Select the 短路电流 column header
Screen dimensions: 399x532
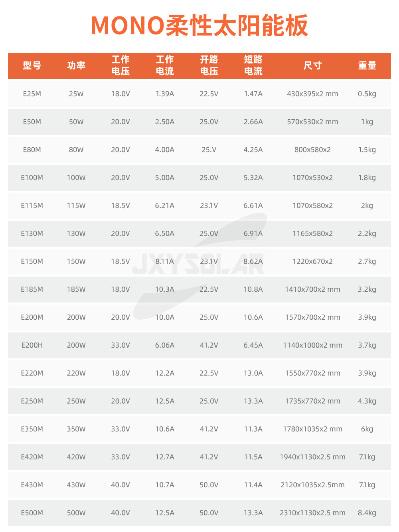coord(253,65)
